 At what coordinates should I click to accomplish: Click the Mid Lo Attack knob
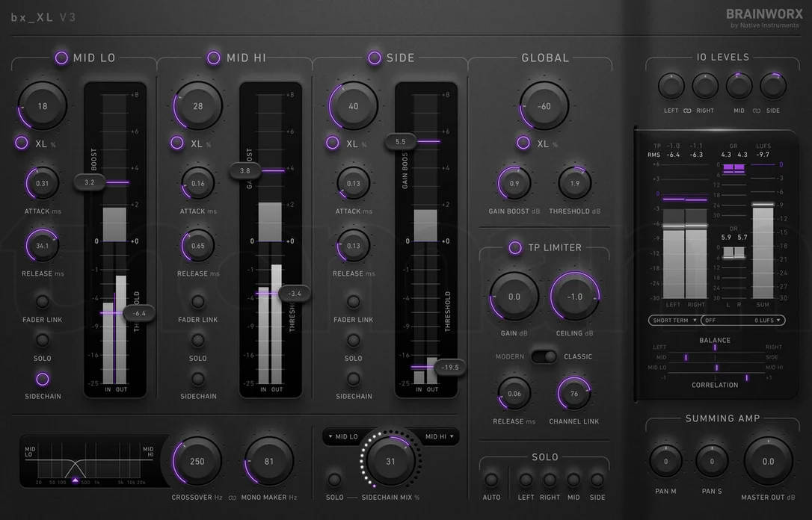tap(43, 184)
